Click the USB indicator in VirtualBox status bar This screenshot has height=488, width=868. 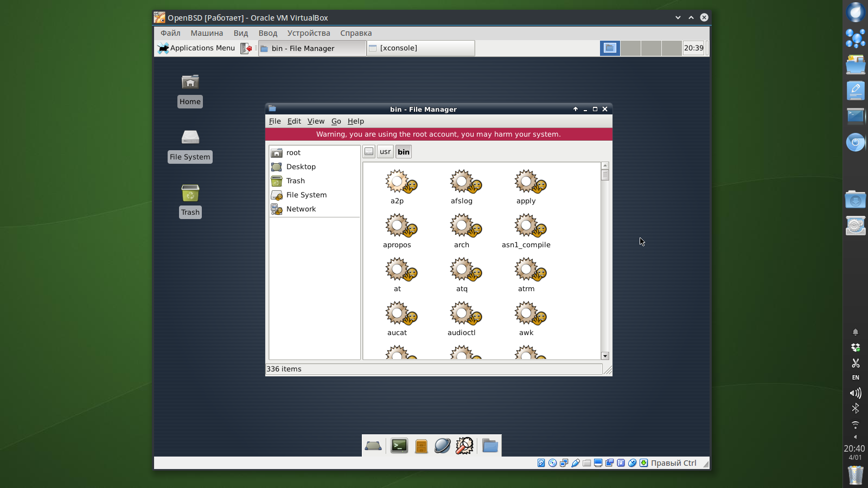[x=576, y=463]
